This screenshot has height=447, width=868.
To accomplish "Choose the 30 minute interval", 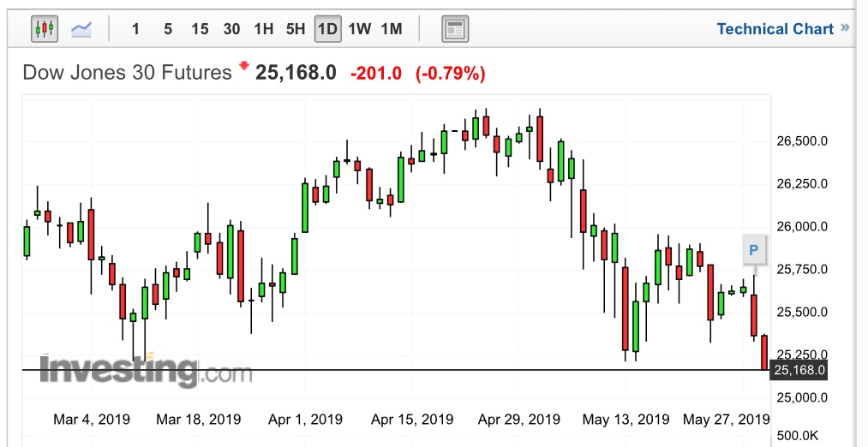I will coord(231,29).
